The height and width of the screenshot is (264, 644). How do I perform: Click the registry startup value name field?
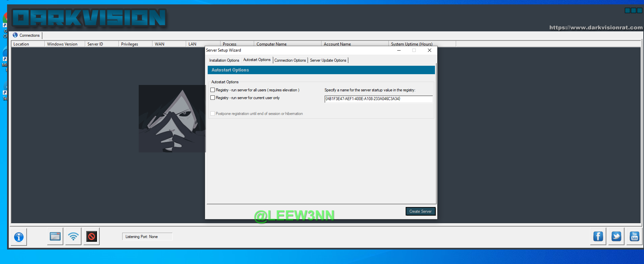[x=378, y=99]
